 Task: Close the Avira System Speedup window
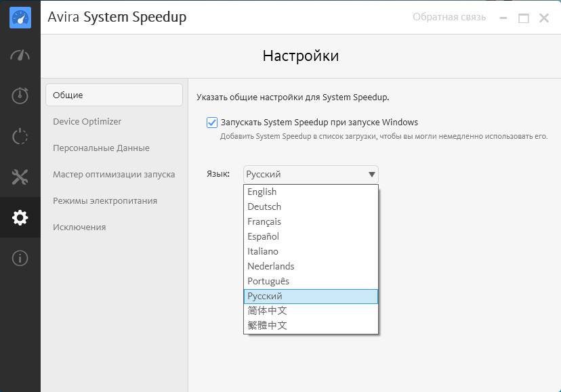(544, 18)
